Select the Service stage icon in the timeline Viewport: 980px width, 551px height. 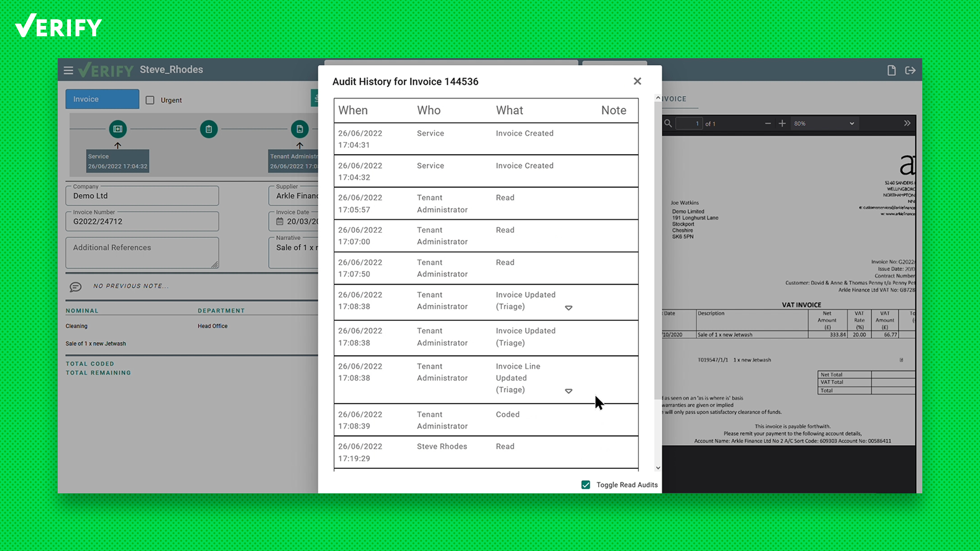(x=117, y=129)
